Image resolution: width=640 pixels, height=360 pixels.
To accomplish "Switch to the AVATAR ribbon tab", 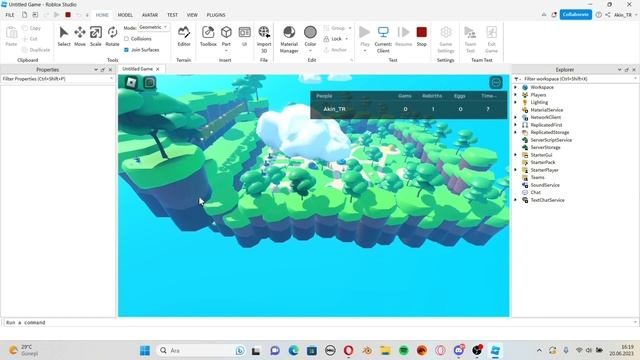I will (150, 15).
